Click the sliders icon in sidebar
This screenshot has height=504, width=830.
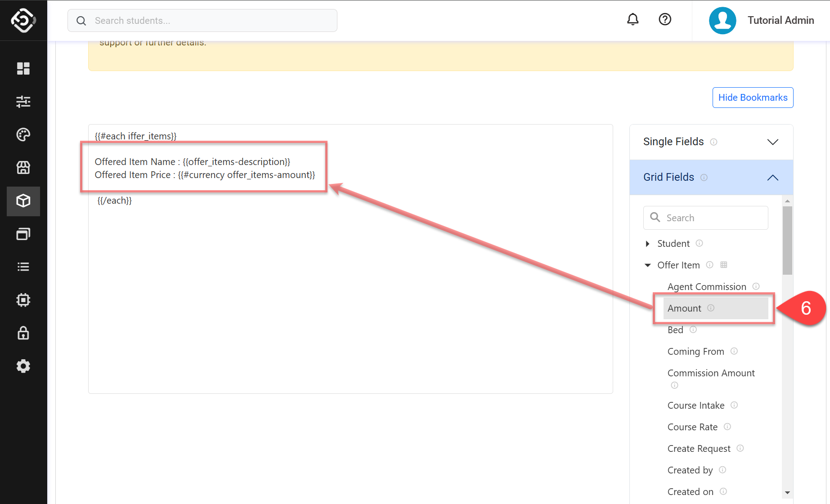(23, 102)
